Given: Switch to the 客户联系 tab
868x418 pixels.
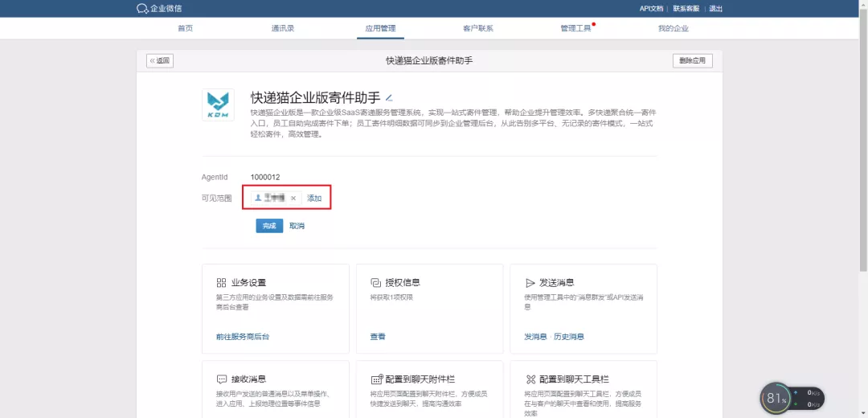Looking at the screenshot, I should pyautogui.click(x=477, y=28).
